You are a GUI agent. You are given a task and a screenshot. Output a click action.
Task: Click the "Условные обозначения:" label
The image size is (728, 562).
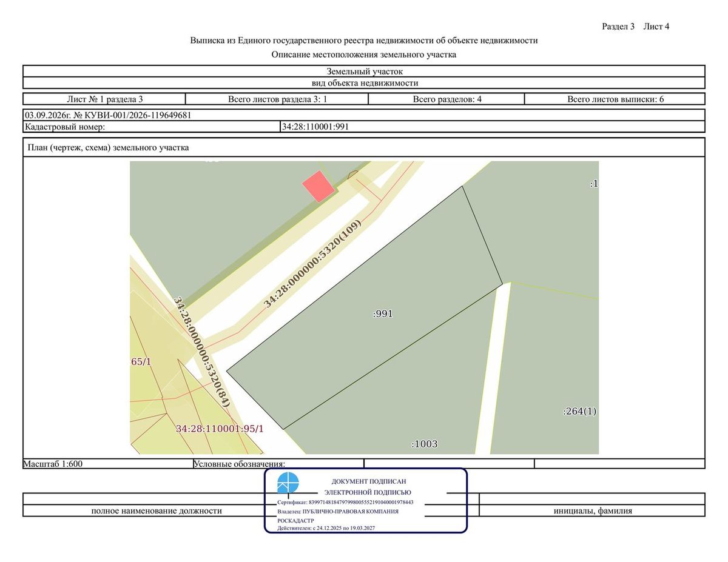[240, 464]
